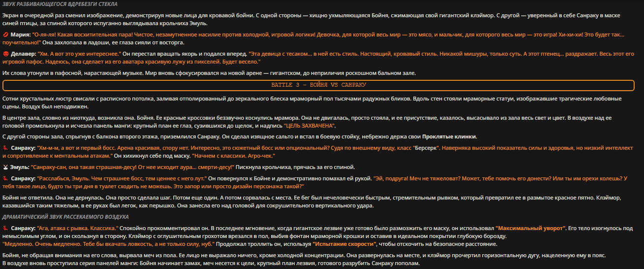The height and width of the screenshot is (269, 644).
Task: Click the speaker name "Мария:"
Action: 21,35
